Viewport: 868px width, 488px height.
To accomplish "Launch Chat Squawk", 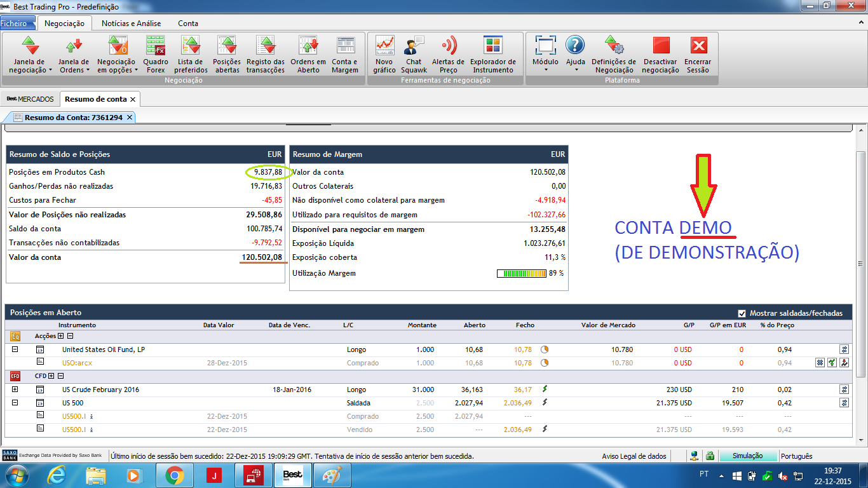I will 414,55.
